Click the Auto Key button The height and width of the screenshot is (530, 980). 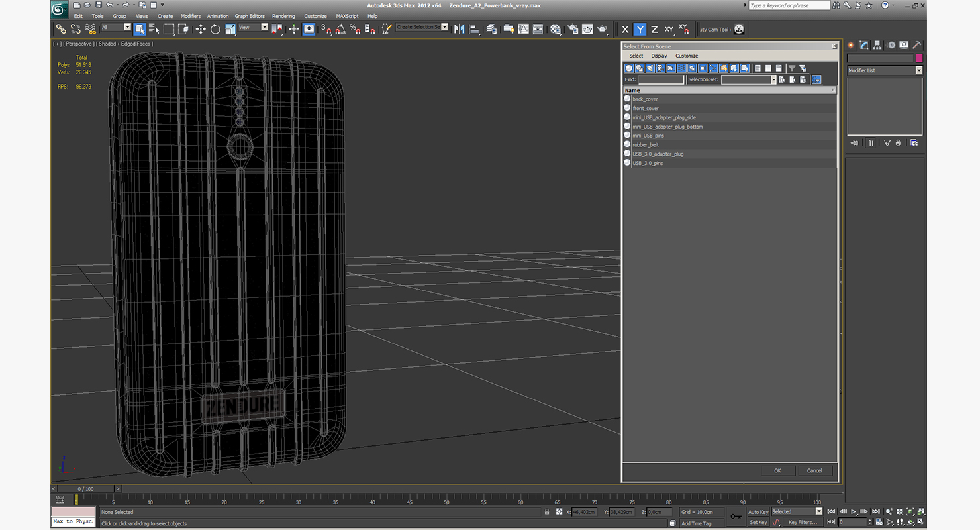(x=758, y=512)
